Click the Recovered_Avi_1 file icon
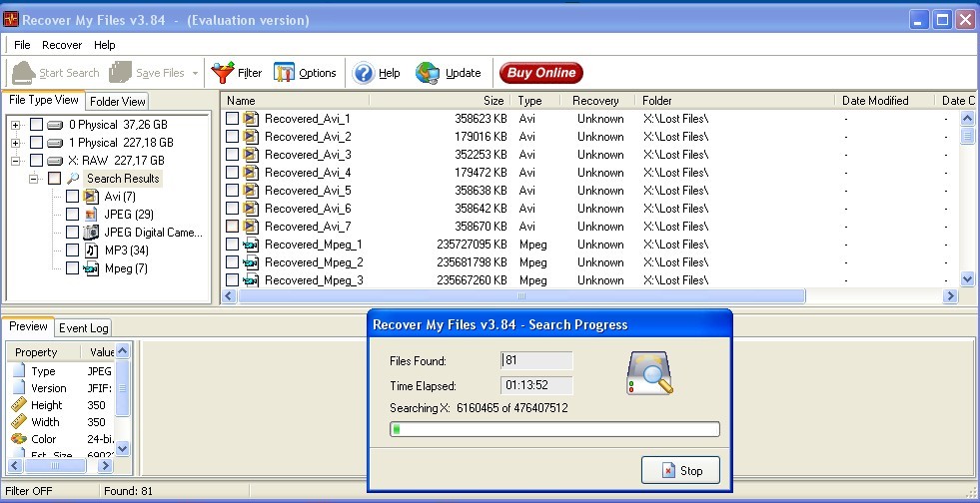Image resolution: width=980 pixels, height=503 pixels. pos(252,119)
